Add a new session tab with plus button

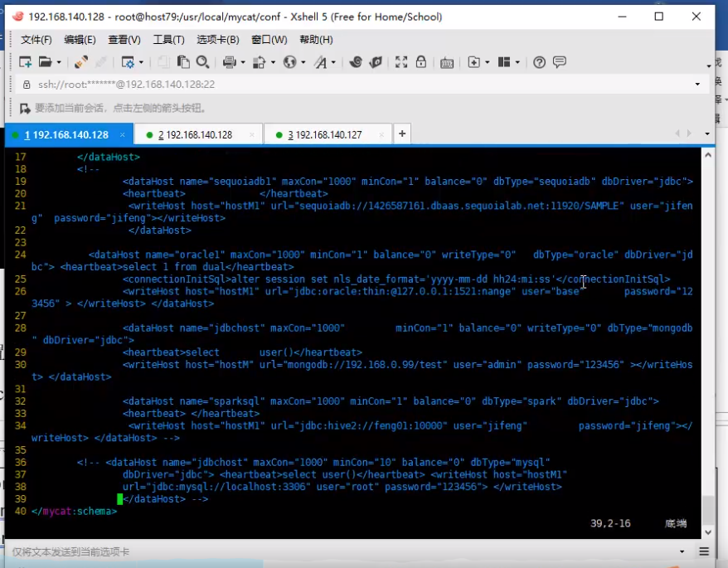tap(402, 134)
